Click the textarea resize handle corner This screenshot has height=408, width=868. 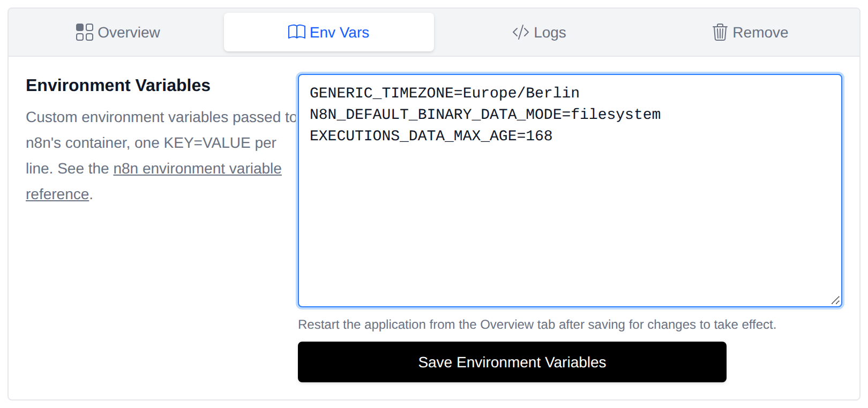835,300
